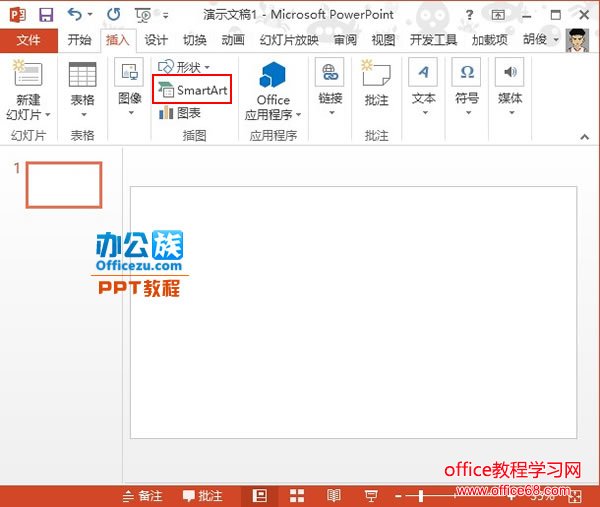Expand the Media (媒体) dropdown arrow

point(511,112)
